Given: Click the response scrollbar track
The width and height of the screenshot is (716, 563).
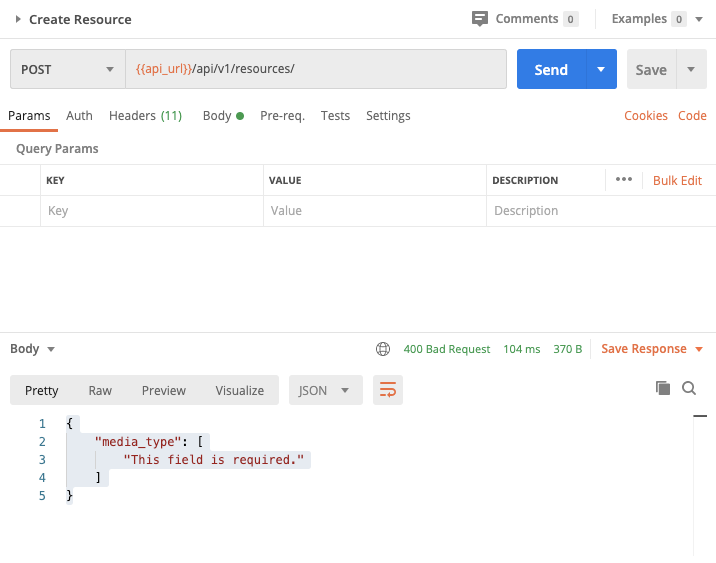Looking at the screenshot, I should (x=700, y=484).
